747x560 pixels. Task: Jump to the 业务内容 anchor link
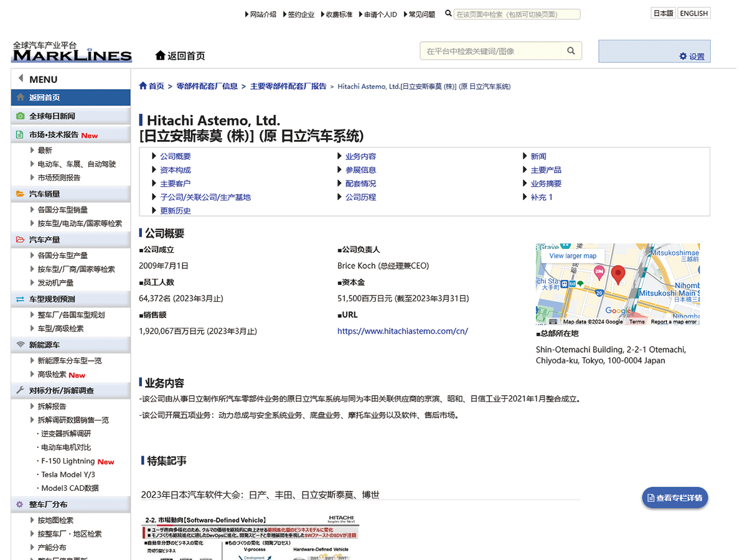point(361,156)
